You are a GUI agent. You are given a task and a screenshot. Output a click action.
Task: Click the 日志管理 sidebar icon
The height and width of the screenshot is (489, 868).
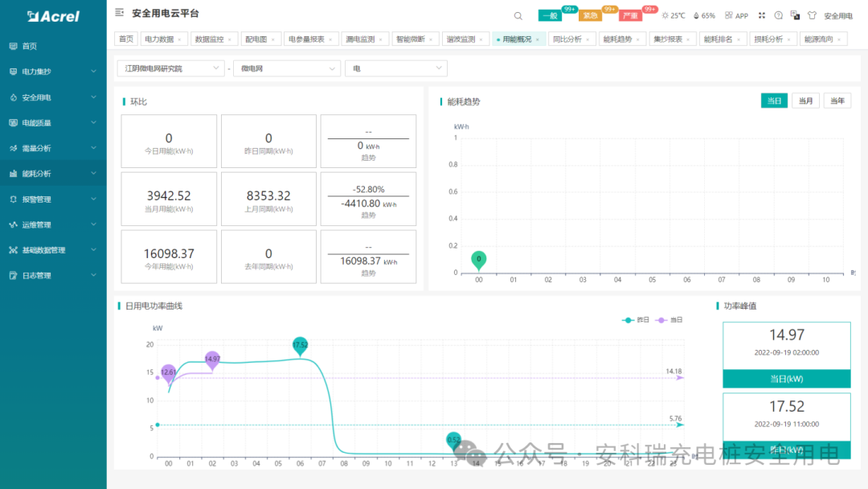(14, 276)
